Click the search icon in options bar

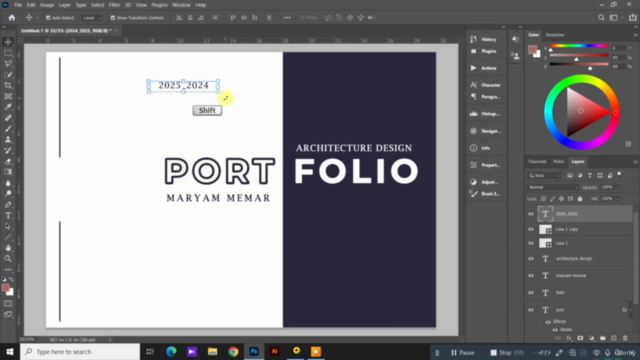601,18
